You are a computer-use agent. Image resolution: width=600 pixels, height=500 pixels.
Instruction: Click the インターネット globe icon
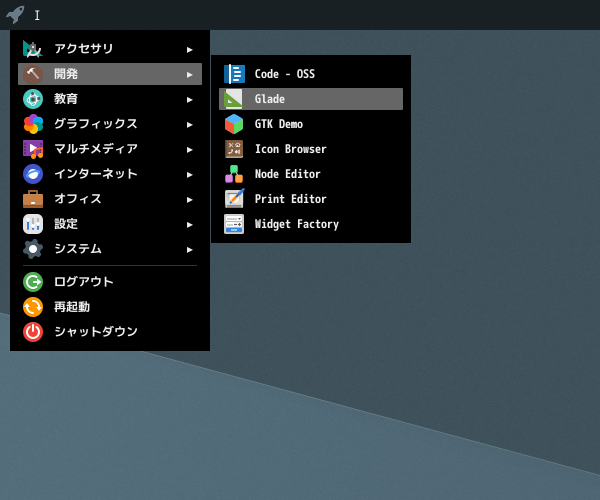[33, 174]
